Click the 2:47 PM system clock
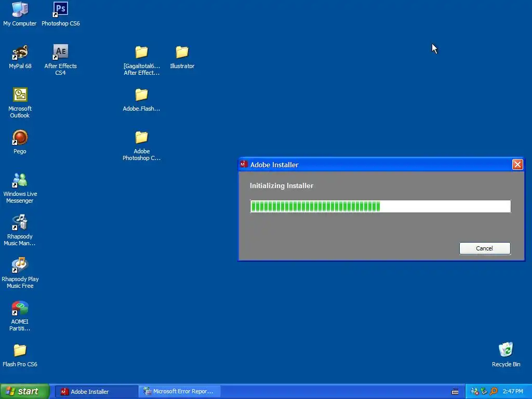This screenshot has height=399, width=532. [513, 392]
